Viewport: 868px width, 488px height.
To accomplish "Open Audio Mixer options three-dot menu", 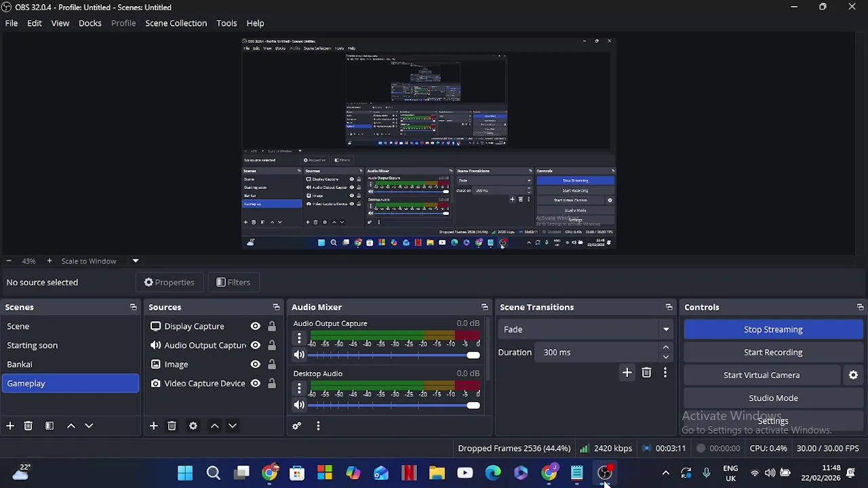I will coord(318,426).
